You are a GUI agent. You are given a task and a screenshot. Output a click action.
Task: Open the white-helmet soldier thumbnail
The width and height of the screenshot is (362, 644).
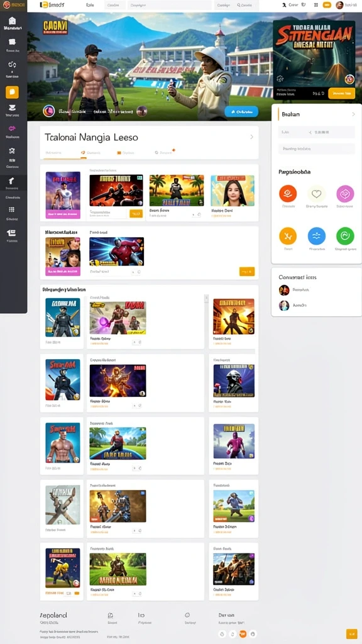tap(234, 380)
